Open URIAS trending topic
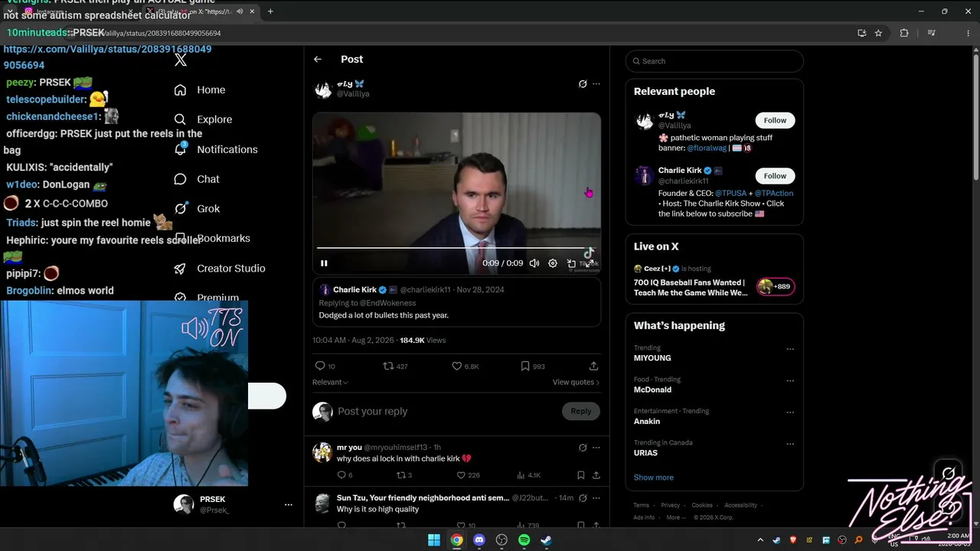This screenshot has height=551, width=980. pos(645,453)
